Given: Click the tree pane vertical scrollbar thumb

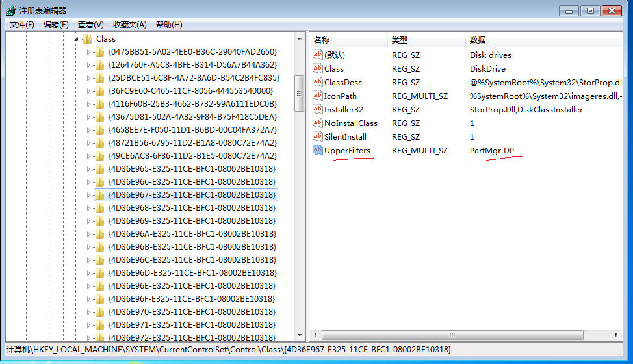Looking at the screenshot, I should 299,94.
